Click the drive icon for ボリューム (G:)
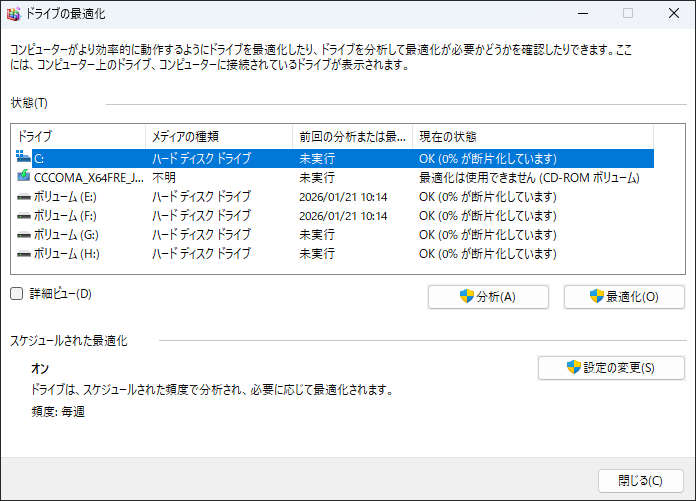The height and width of the screenshot is (501, 696). click(24, 235)
